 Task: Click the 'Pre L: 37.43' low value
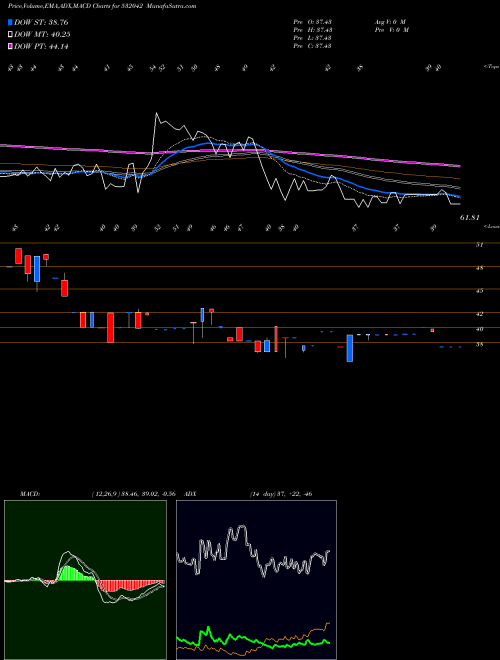tap(313, 38)
